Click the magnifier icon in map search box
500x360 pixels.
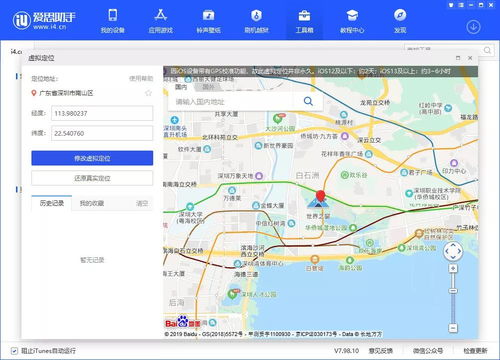[308, 101]
